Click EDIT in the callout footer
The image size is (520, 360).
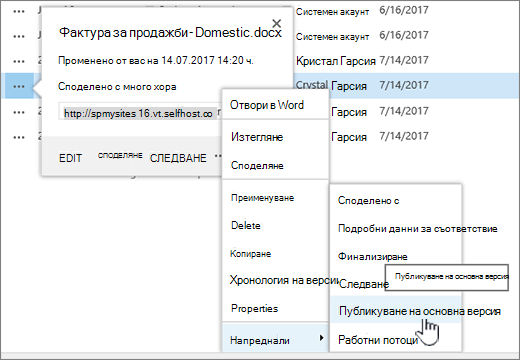pos(70,158)
